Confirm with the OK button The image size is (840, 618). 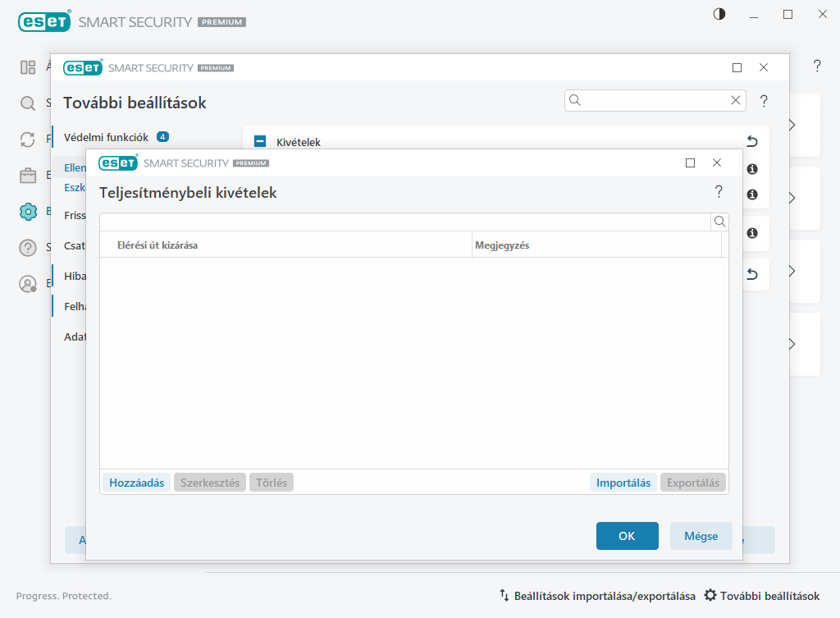click(627, 536)
